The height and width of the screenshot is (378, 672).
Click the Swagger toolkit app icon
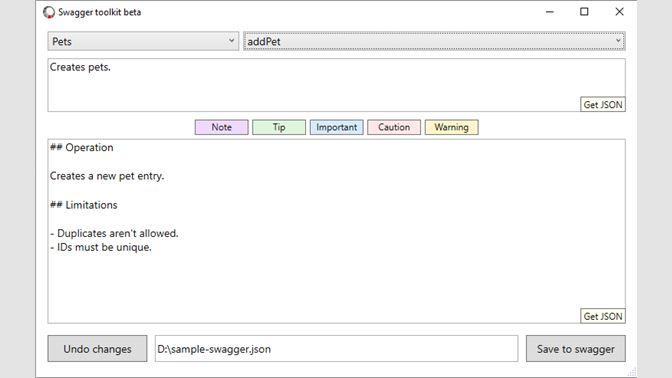[x=49, y=12]
